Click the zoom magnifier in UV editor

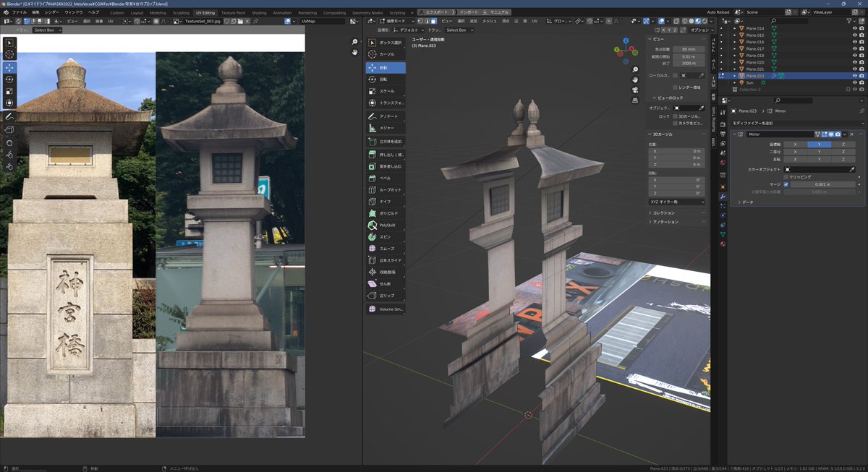pos(354,42)
